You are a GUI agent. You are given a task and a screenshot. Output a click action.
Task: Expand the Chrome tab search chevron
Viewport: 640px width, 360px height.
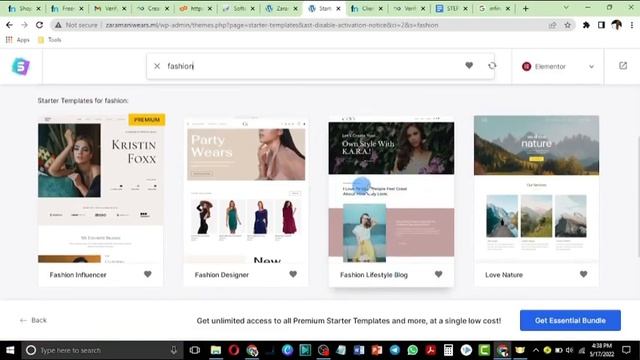[x=566, y=8]
